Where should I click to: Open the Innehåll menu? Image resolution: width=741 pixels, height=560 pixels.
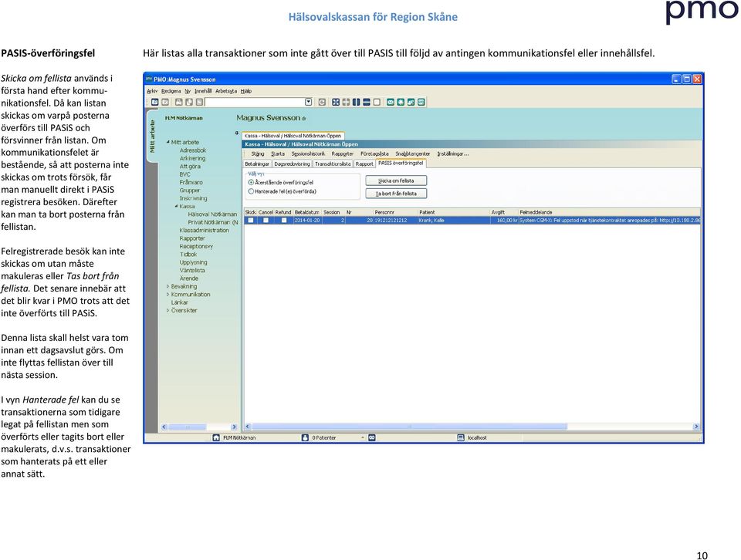pyautogui.click(x=203, y=91)
